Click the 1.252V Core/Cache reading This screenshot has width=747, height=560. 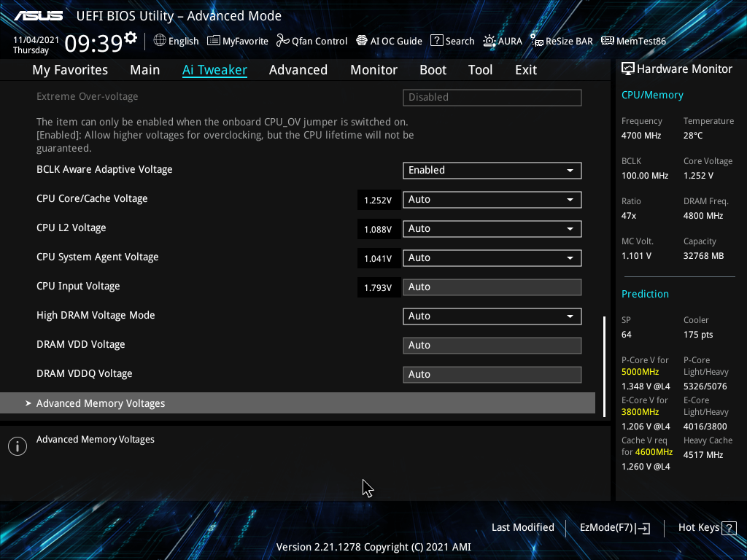378,201
